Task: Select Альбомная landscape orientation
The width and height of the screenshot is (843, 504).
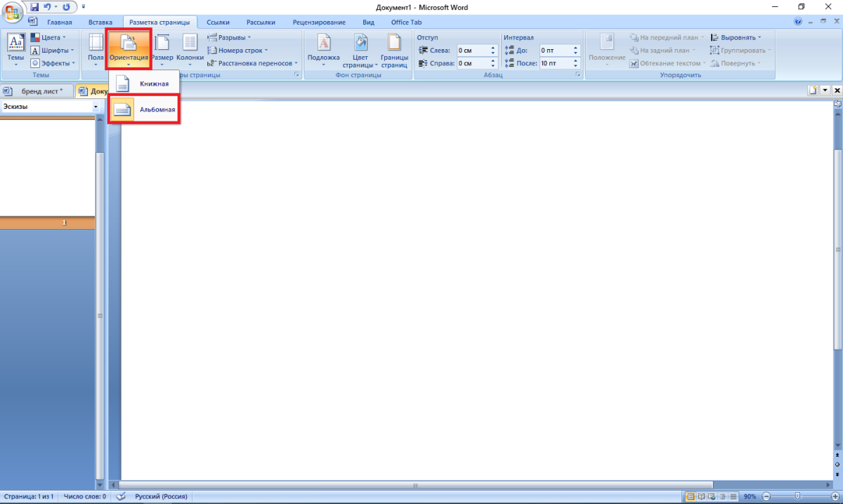Action: (x=144, y=110)
